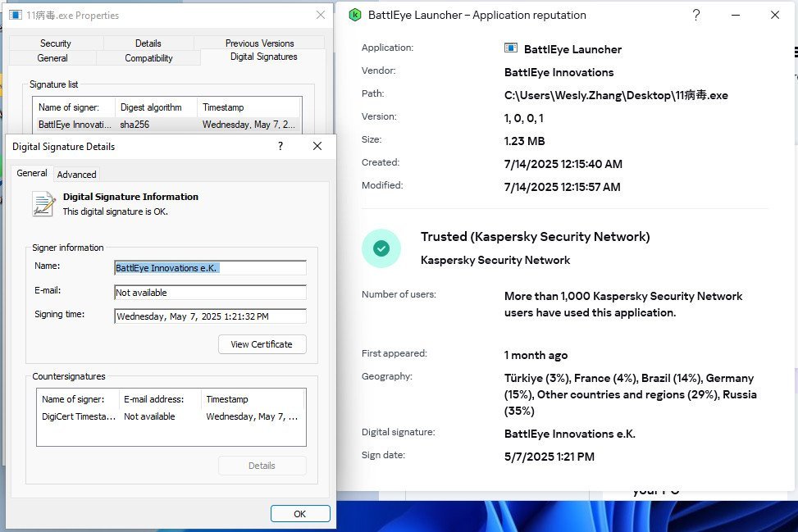Click the green Trusted checkmark icon

pyautogui.click(x=381, y=248)
